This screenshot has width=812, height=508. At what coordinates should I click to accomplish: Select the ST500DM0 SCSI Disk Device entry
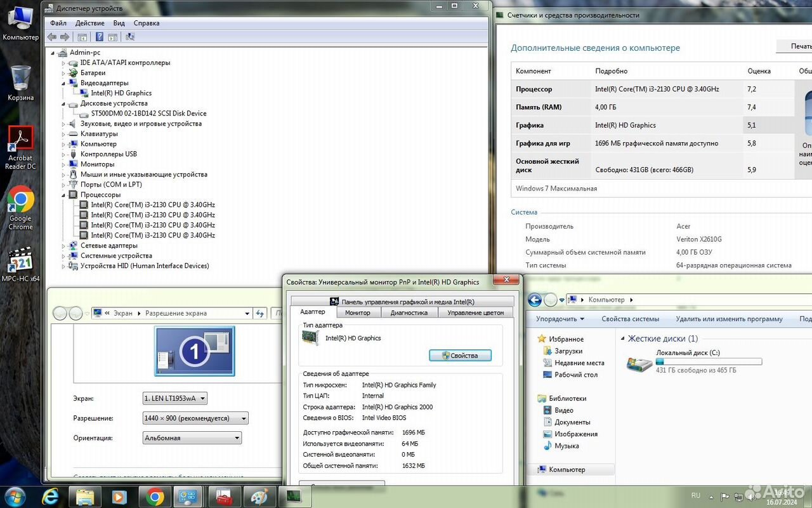[148, 114]
